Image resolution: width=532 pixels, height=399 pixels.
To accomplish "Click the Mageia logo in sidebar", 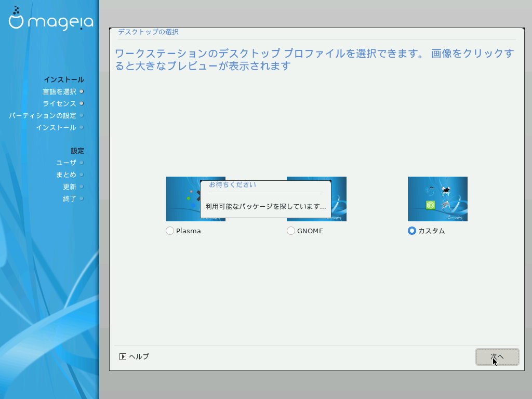I will pos(51,19).
